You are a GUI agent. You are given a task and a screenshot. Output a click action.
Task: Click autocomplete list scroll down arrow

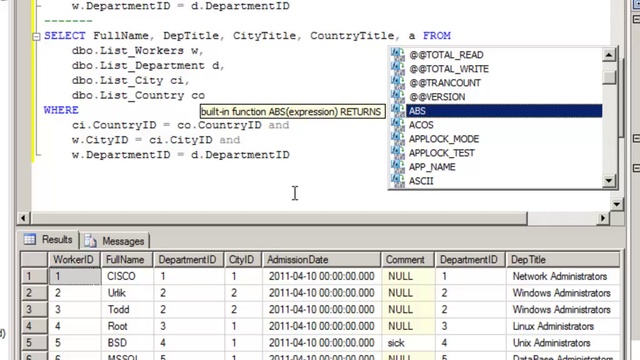(x=609, y=180)
